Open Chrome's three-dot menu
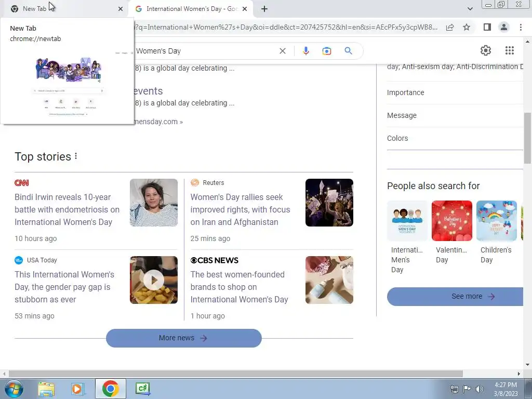Viewport: 532px width, 399px height. pyautogui.click(x=521, y=27)
